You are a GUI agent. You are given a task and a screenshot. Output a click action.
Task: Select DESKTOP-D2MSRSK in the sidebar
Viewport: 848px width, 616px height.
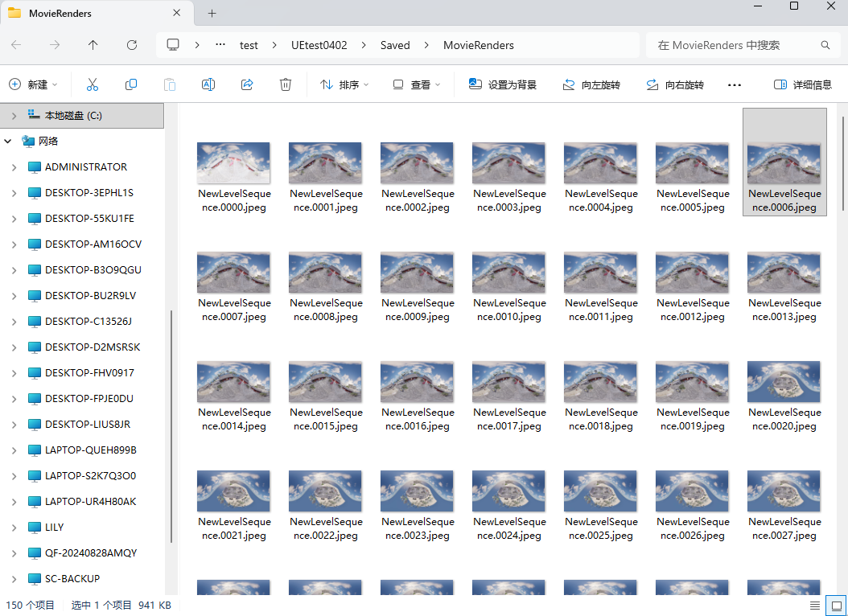coord(93,347)
